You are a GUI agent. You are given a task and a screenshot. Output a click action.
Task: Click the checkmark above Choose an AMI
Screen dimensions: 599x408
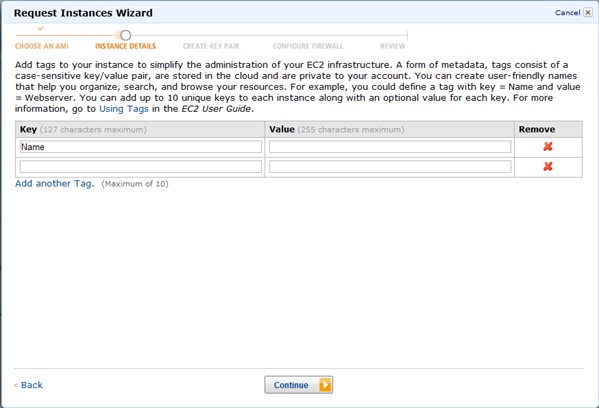pyautogui.click(x=40, y=28)
